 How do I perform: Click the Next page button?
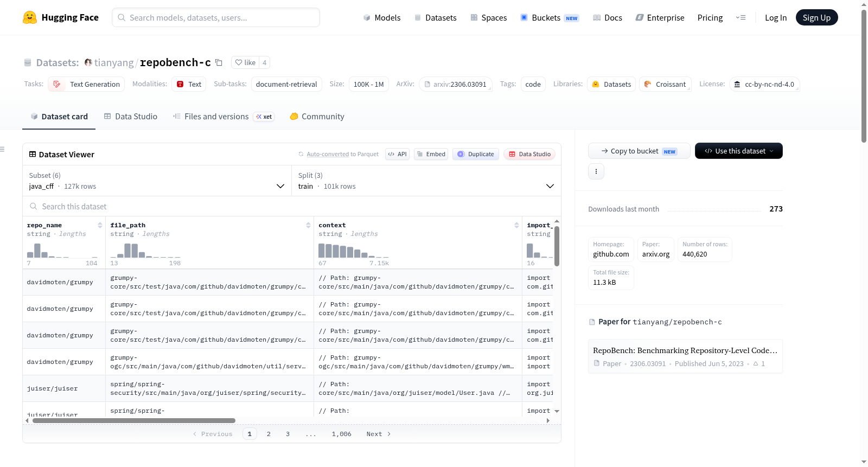(379, 434)
